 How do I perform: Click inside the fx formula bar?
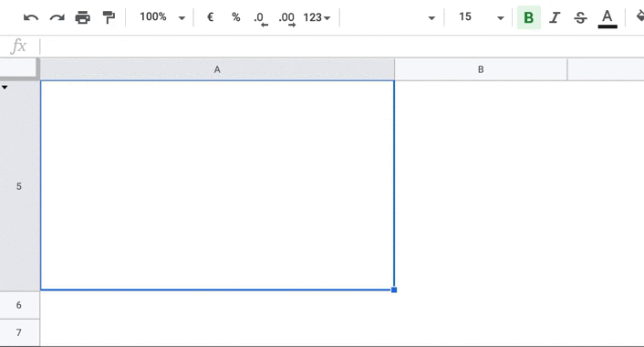pos(341,46)
